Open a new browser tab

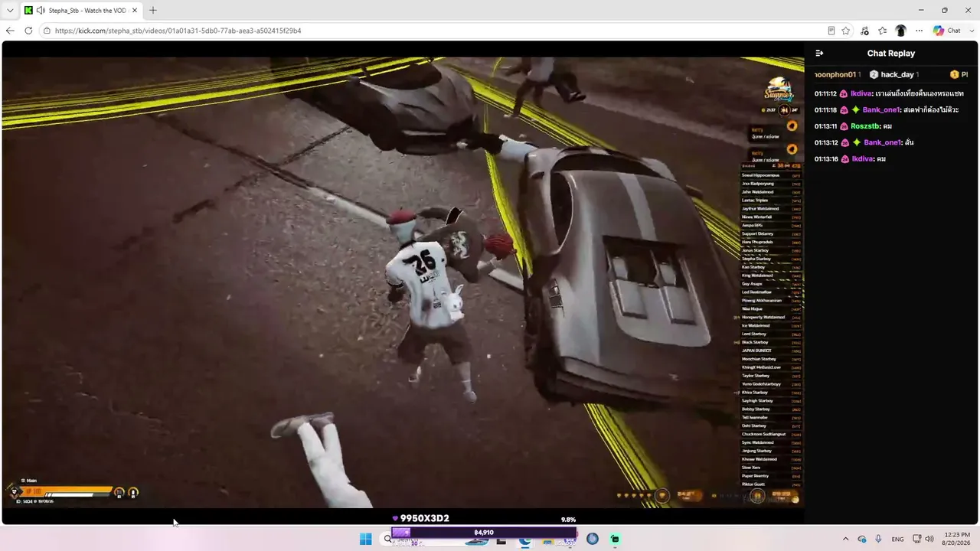point(153,11)
